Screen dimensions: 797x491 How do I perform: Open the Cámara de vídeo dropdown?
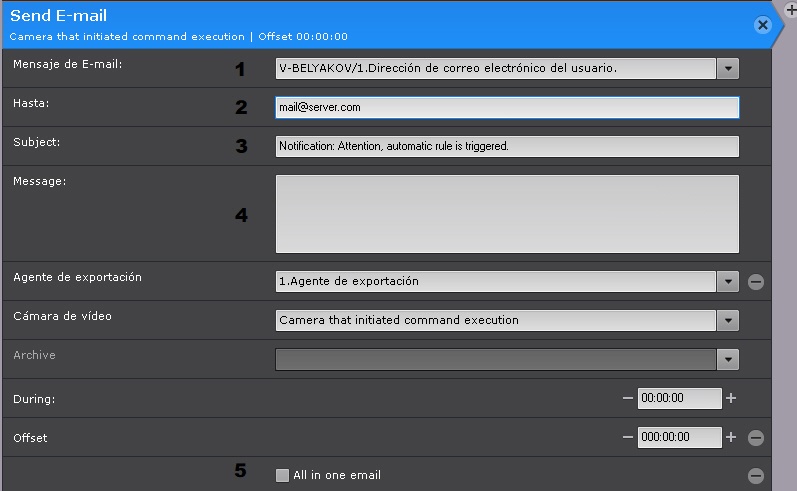pos(728,321)
